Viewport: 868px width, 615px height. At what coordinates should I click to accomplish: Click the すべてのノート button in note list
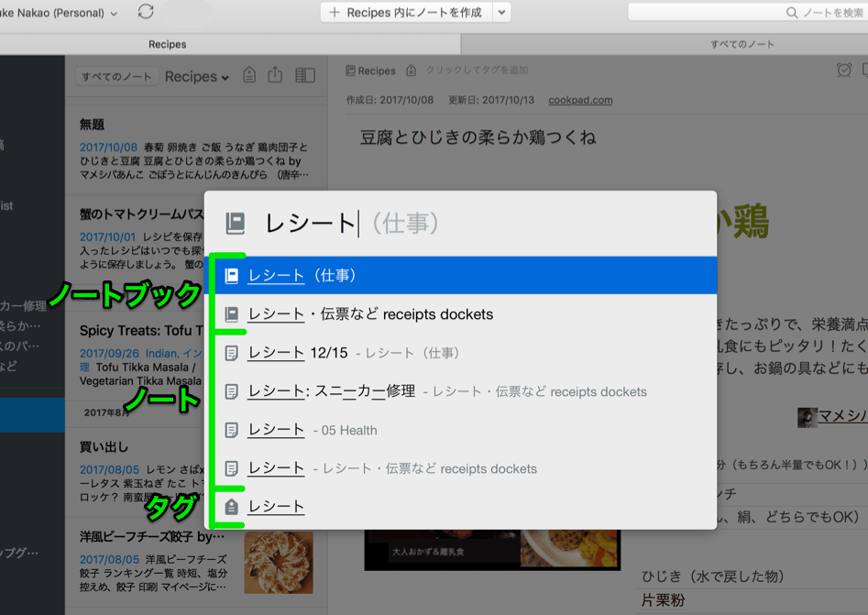(116, 76)
